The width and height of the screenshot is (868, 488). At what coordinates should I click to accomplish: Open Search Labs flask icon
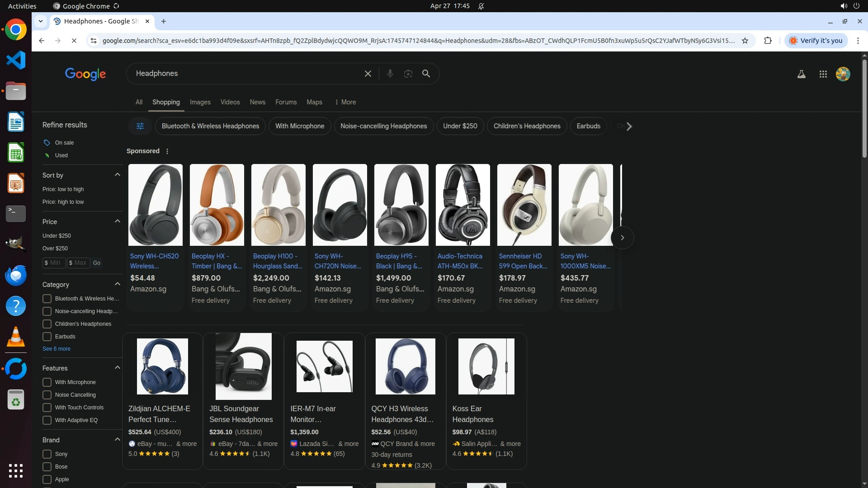point(801,74)
